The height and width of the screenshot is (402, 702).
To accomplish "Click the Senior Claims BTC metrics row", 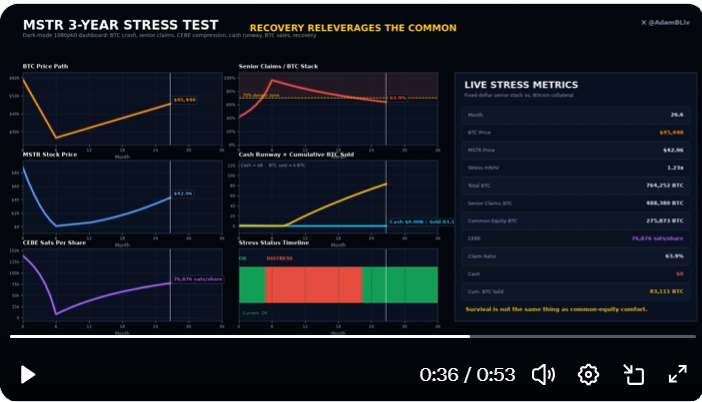I will click(575, 203).
